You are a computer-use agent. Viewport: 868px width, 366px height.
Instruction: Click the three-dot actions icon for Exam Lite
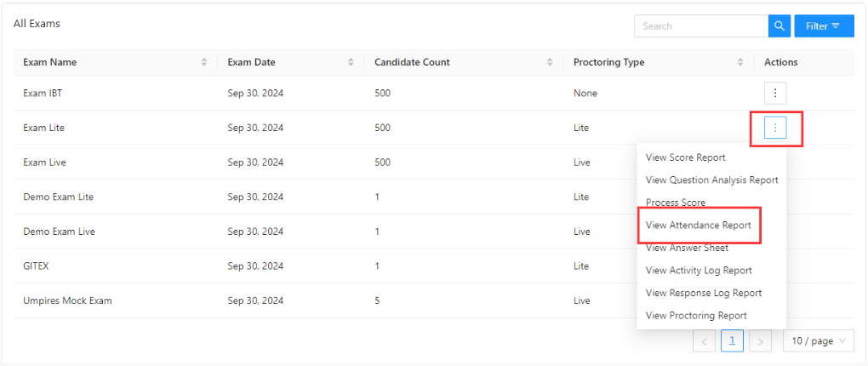tap(775, 128)
